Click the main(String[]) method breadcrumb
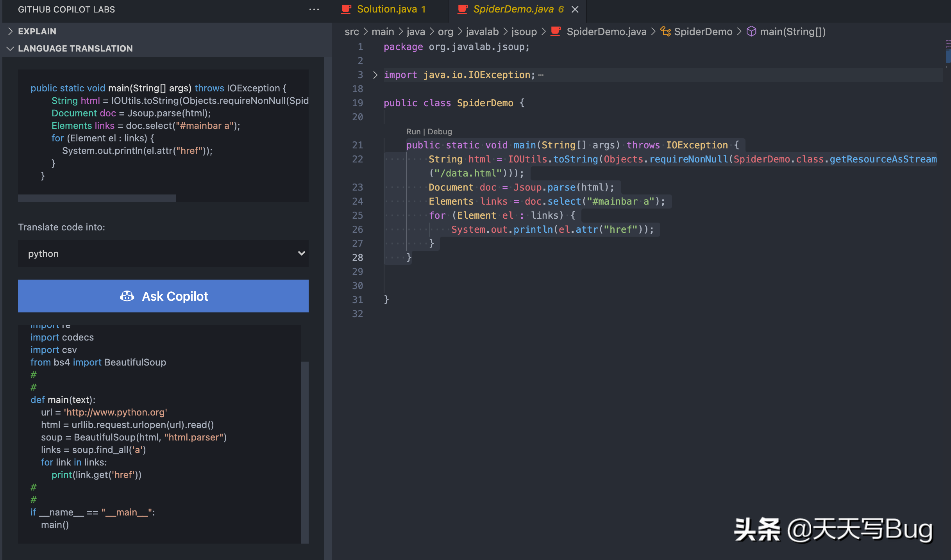The image size is (951, 560). tap(793, 32)
